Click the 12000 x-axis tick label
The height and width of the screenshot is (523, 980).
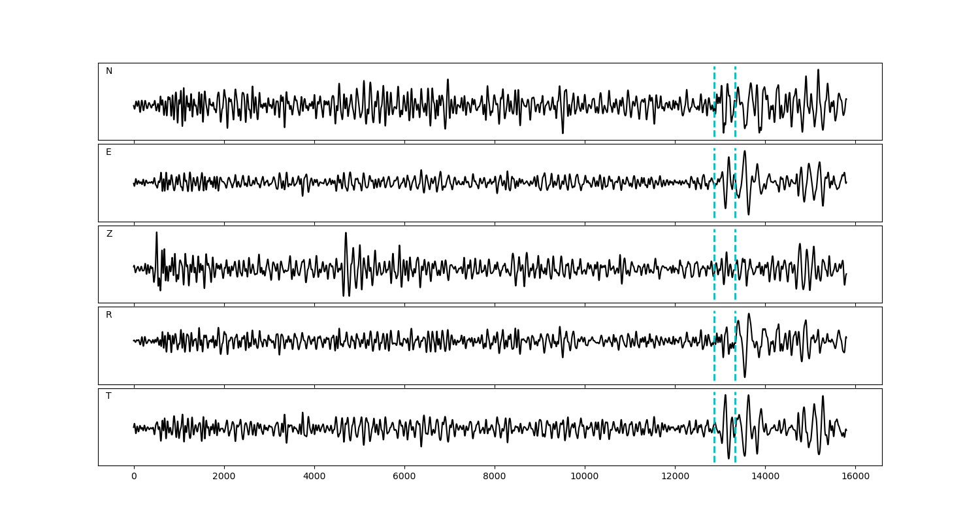click(675, 477)
